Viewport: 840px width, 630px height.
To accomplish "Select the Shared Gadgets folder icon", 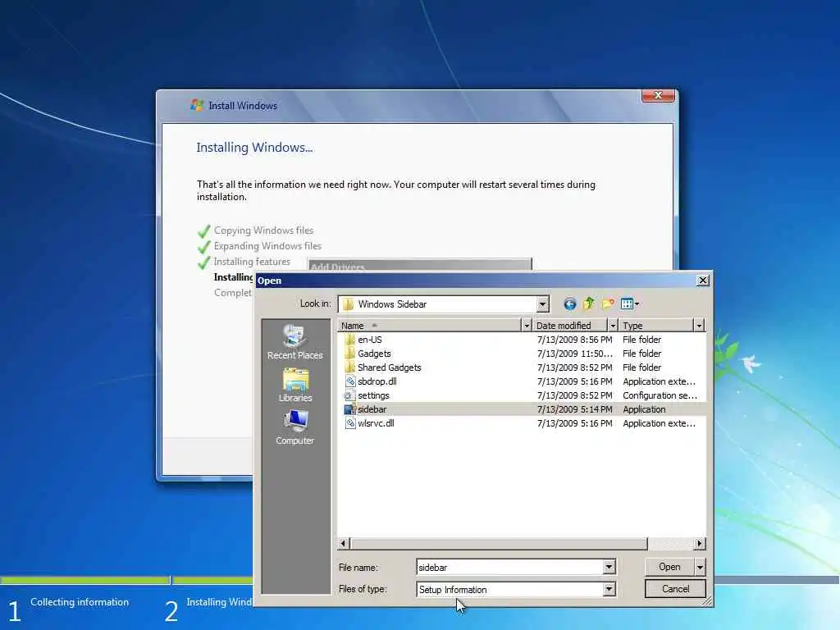I will pos(349,367).
